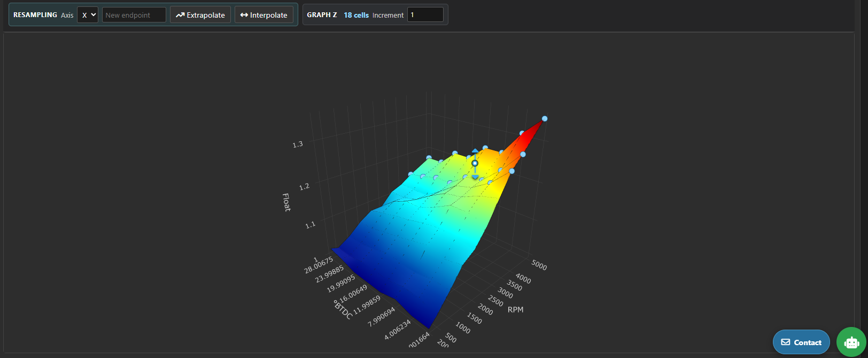Focus the Graph Z Increment field

click(x=425, y=15)
